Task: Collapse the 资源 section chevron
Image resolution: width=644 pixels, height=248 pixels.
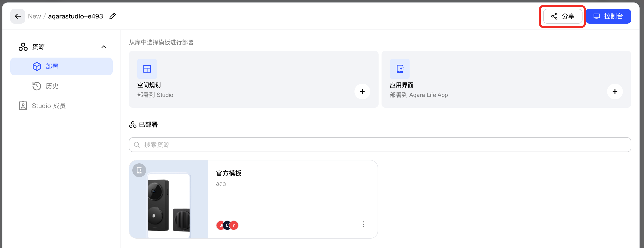Action: pyautogui.click(x=104, y=47)
